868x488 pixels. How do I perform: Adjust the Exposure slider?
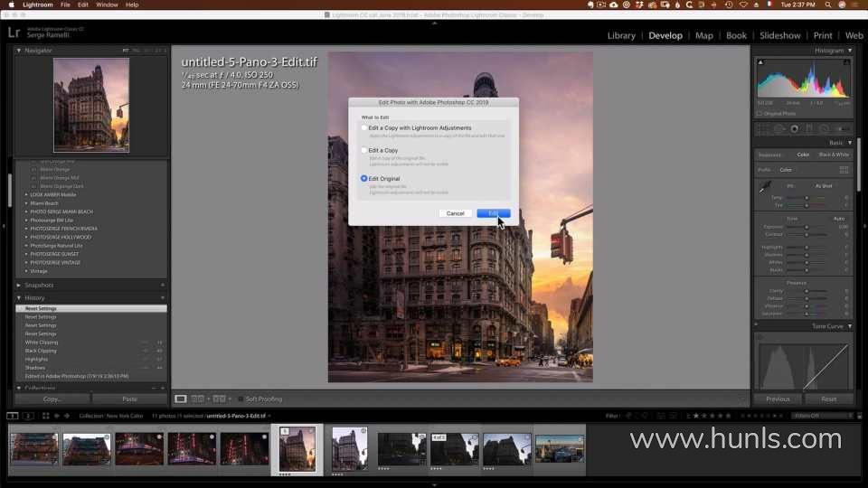click(x=807, y=227)
